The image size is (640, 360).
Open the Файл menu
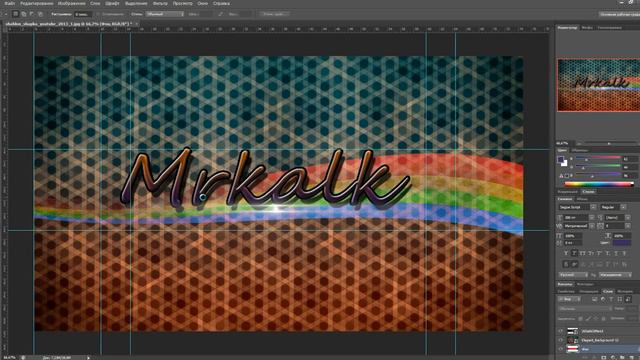pyautogui.click(x=10, y=3)
